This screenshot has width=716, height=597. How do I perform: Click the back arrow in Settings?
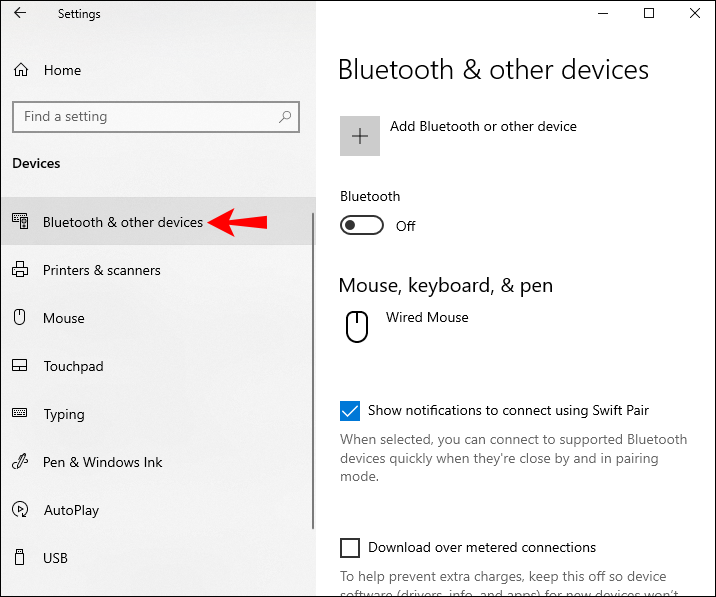[20, 14]
